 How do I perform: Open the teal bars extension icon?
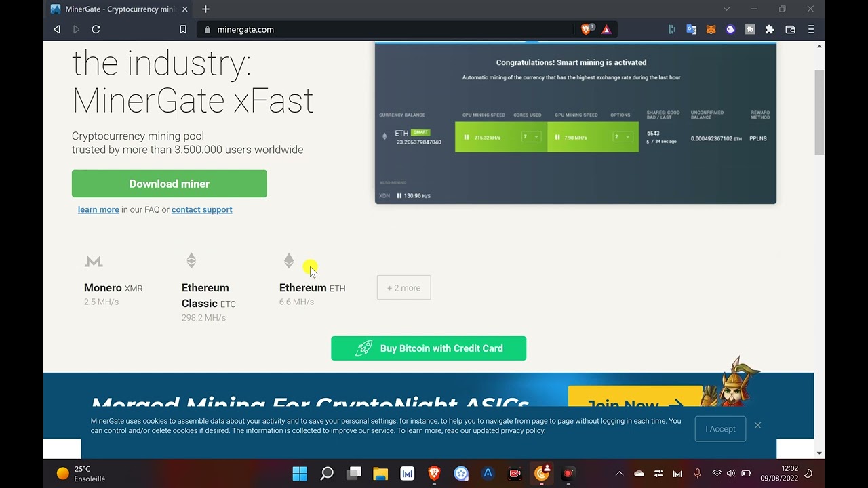coord(672,29)
